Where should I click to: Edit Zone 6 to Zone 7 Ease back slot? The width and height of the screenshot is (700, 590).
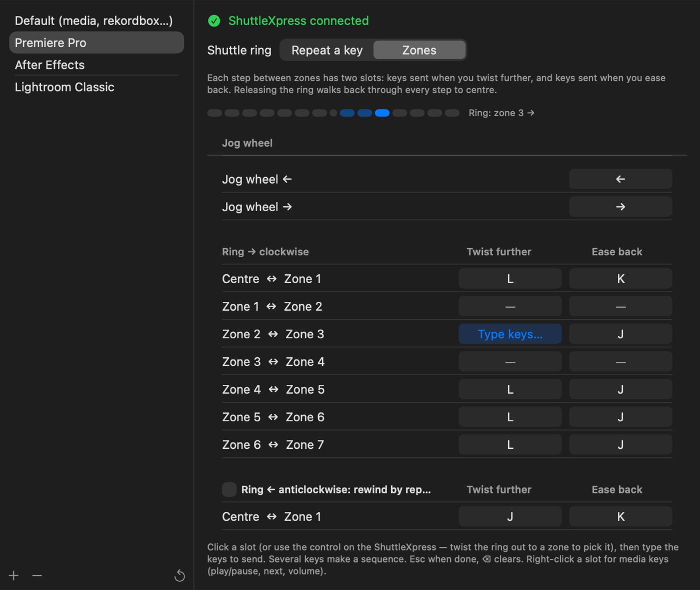(620, 444)
